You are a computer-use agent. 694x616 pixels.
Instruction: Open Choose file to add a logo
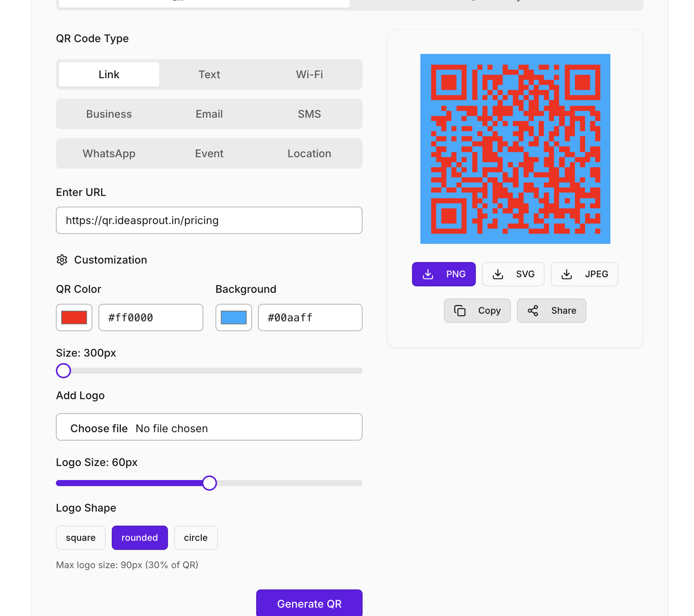(99, 428)
